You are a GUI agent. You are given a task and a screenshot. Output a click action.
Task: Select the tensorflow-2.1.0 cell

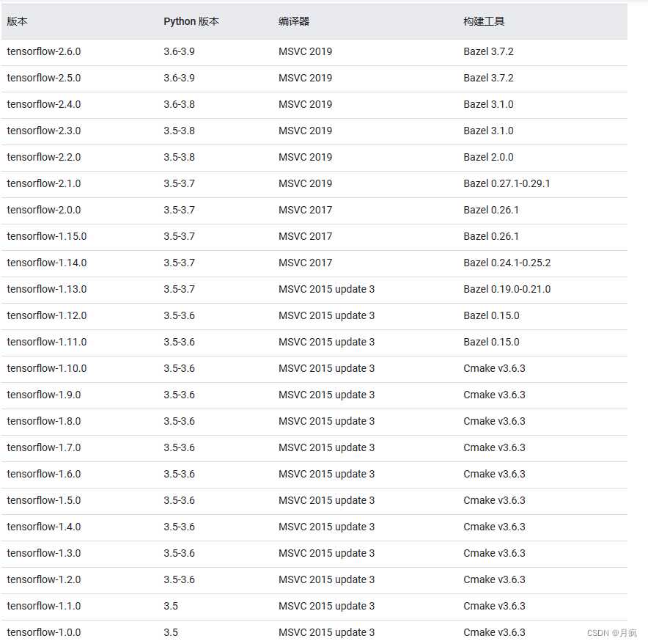tap(44, 183)
